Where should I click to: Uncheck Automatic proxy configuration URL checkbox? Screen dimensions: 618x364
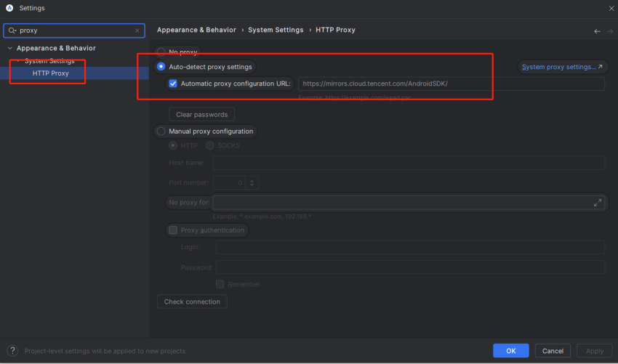coord(173,84)
